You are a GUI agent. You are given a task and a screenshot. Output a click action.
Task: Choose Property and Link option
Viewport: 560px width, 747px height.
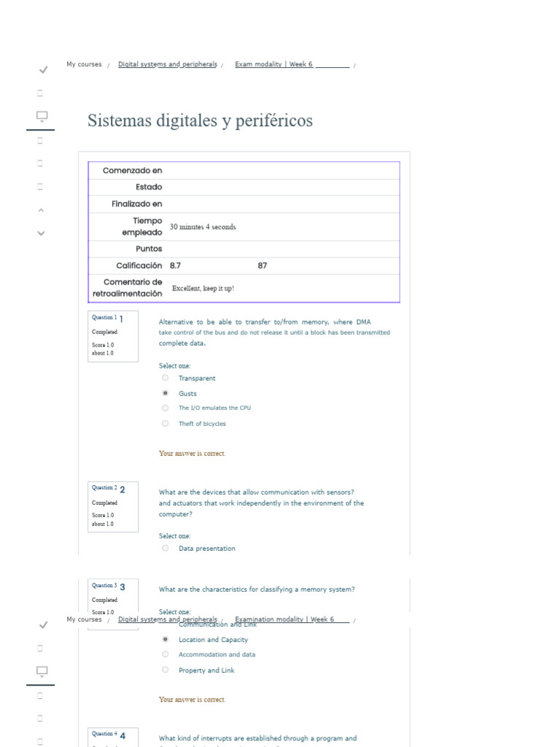point(166,670)
